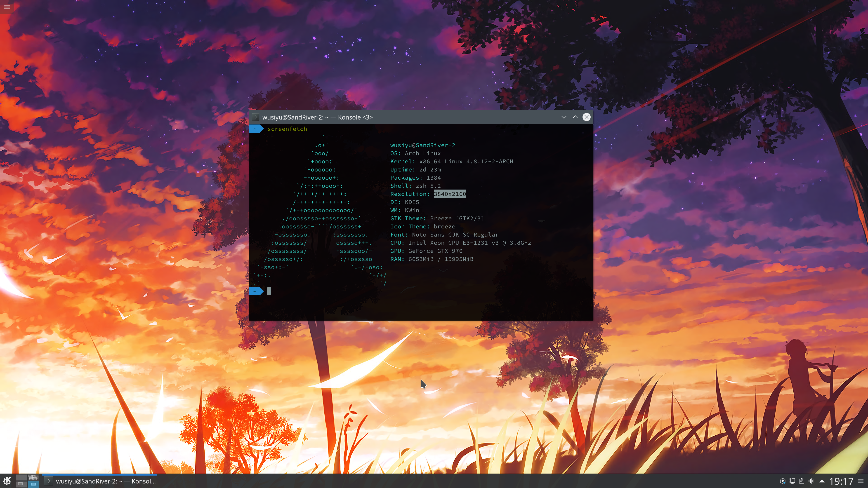868x488 pixels.
Task: Switch to the bottom-left virtual desktop
Action: click(21, 484)
